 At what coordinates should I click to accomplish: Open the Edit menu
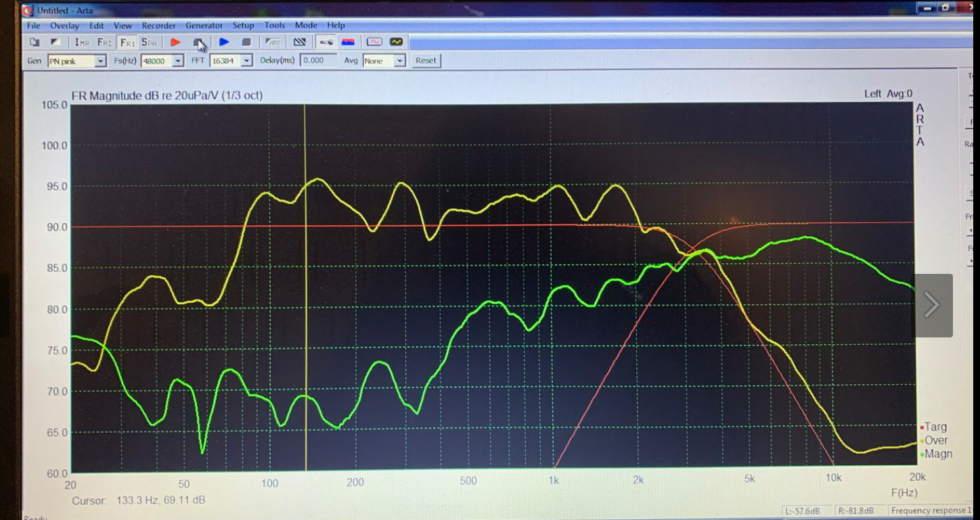pyautogui.click(x=97, y=26)
